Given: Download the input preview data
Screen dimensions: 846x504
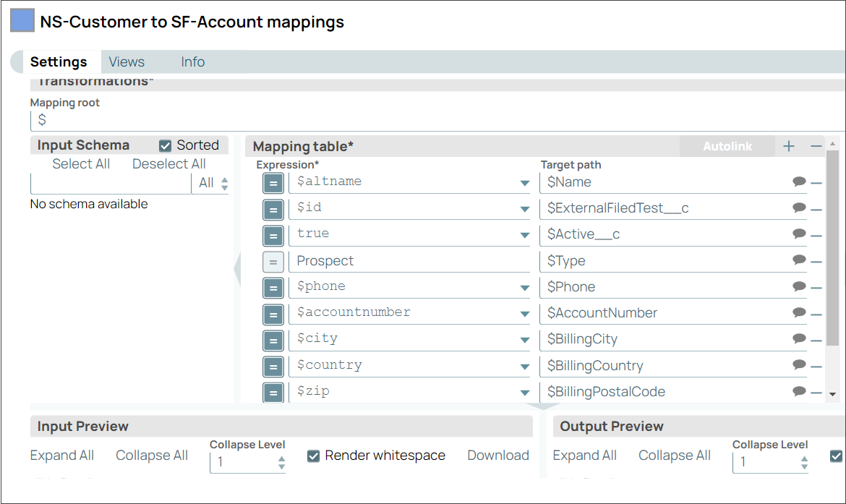Looking at the screenshot, I should point(498,456).
